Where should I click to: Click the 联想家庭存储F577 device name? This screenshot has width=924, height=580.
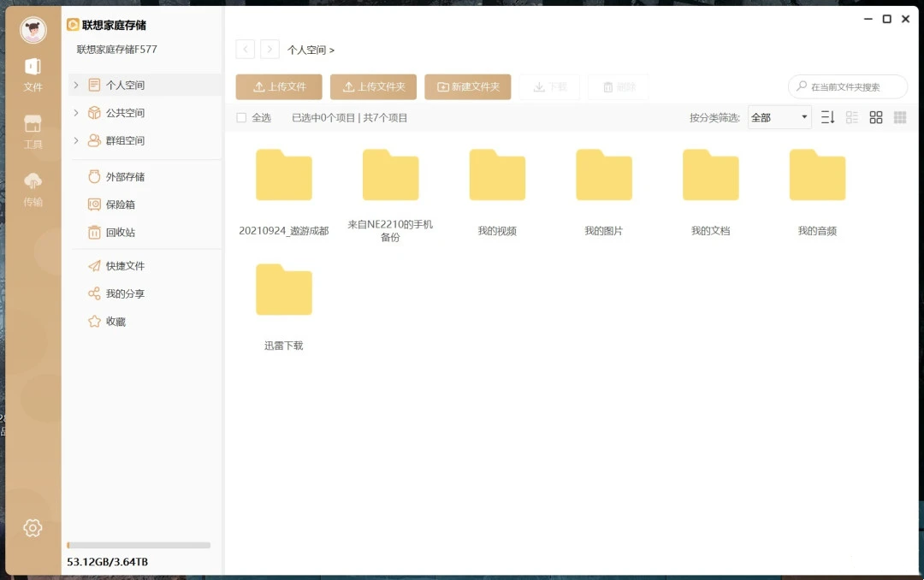pos(116,50)
